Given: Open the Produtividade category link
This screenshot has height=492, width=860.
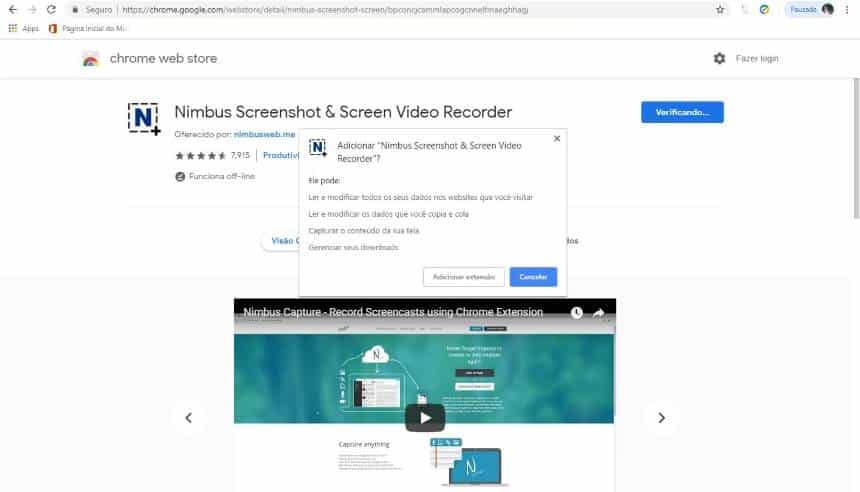Looking at the screenshot, I should (281, 156).
